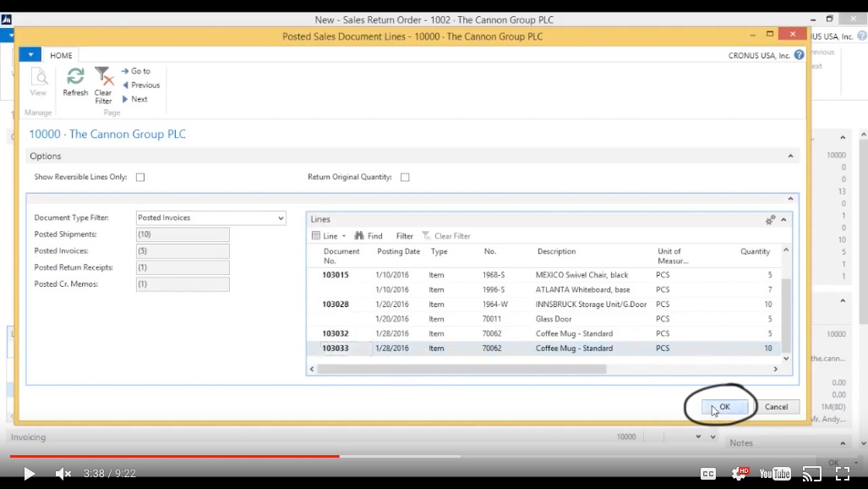The width and height of the screenshot is (868, 489).
Task: Click Clear Filter in the Lines toolbar
Action: click(446, 236)
